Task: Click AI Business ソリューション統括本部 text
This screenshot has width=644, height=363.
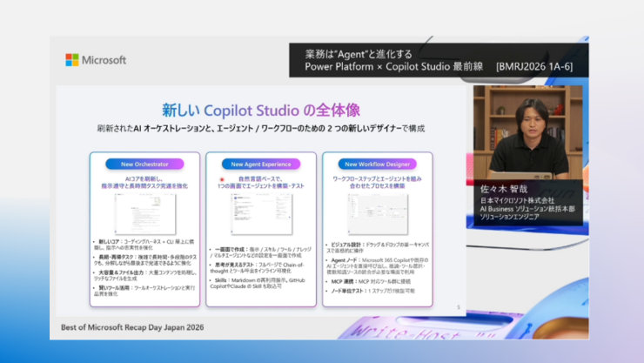Action: (x=527, y=209)
